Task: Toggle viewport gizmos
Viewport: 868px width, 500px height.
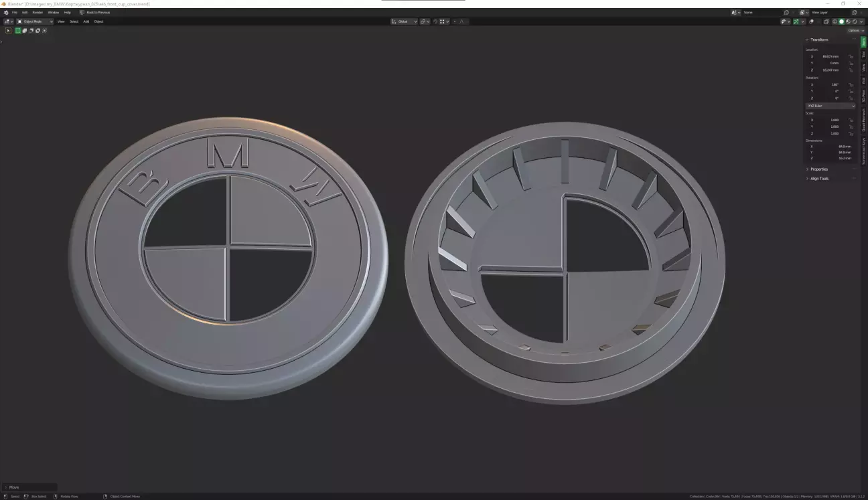Action: point(796,21)
